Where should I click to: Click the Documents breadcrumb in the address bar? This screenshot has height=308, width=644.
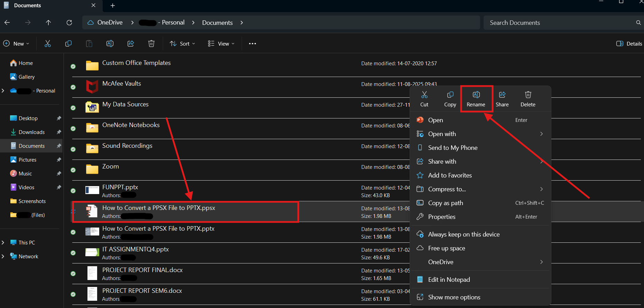click(x=217, y=22)
